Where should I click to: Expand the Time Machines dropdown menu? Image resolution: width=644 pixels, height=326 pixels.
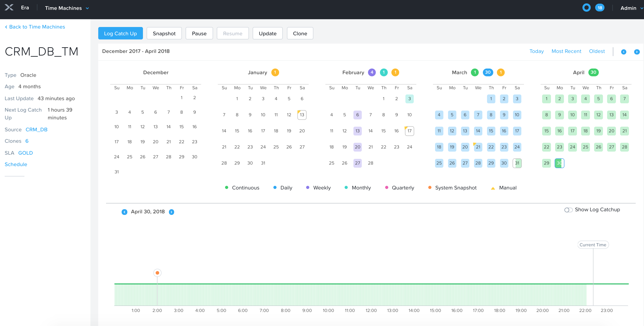pos(67,8)
